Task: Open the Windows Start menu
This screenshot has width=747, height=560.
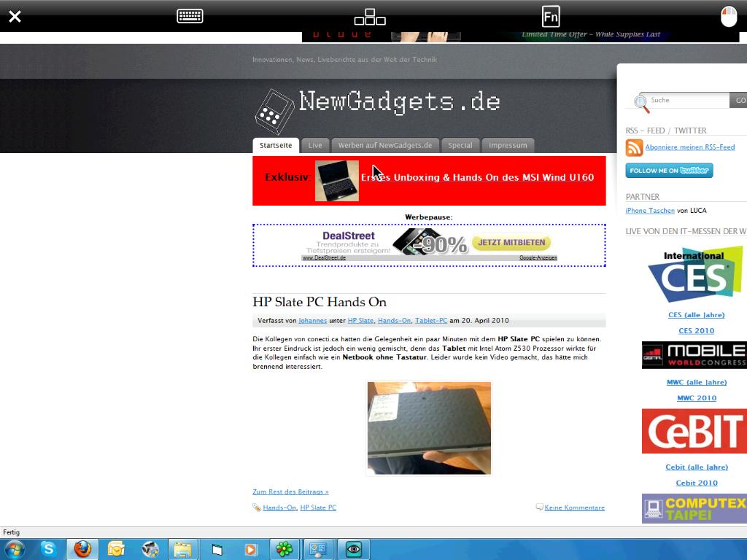Action: coord(15,550)
